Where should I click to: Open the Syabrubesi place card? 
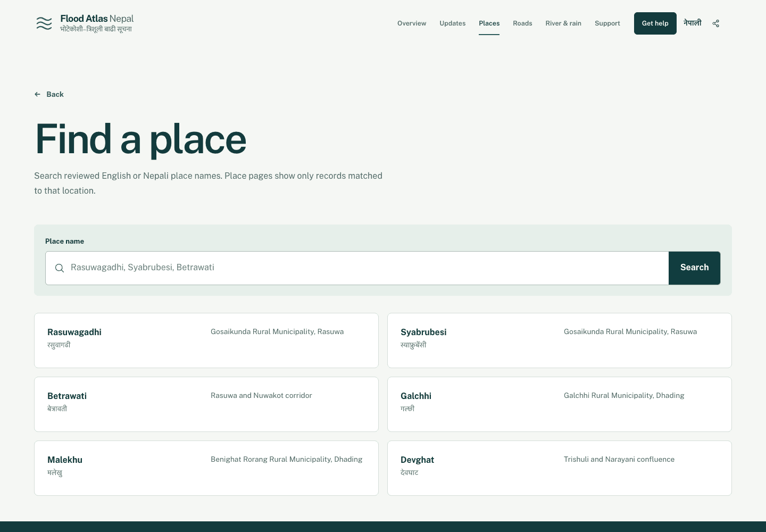[560, 340]
